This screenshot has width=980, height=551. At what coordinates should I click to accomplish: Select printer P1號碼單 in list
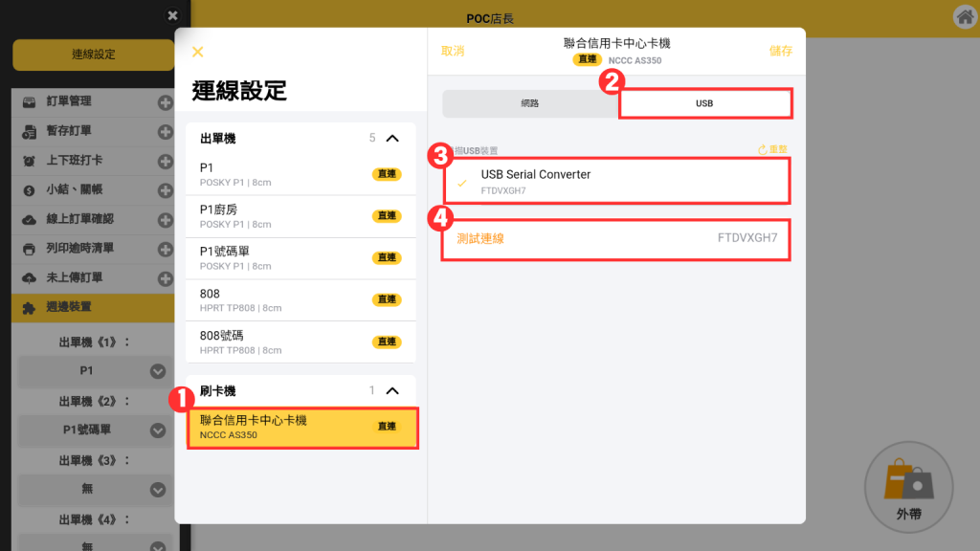[301, 258]
